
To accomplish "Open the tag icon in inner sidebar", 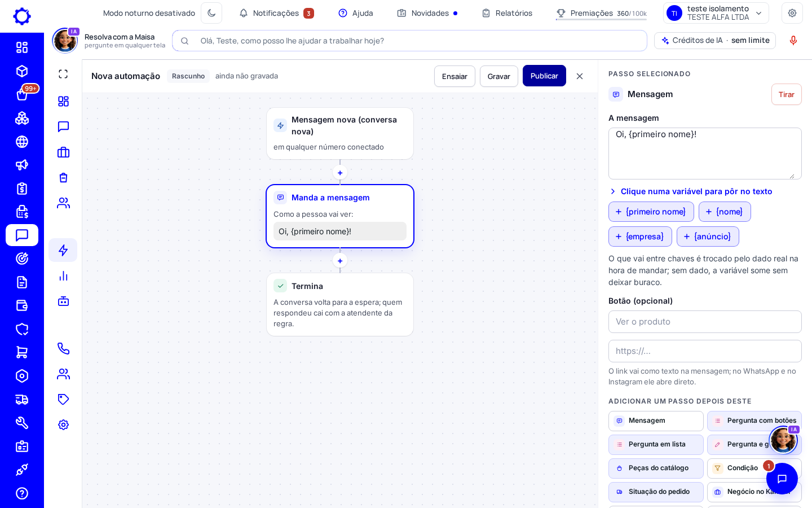I will (x=63, y=400).
